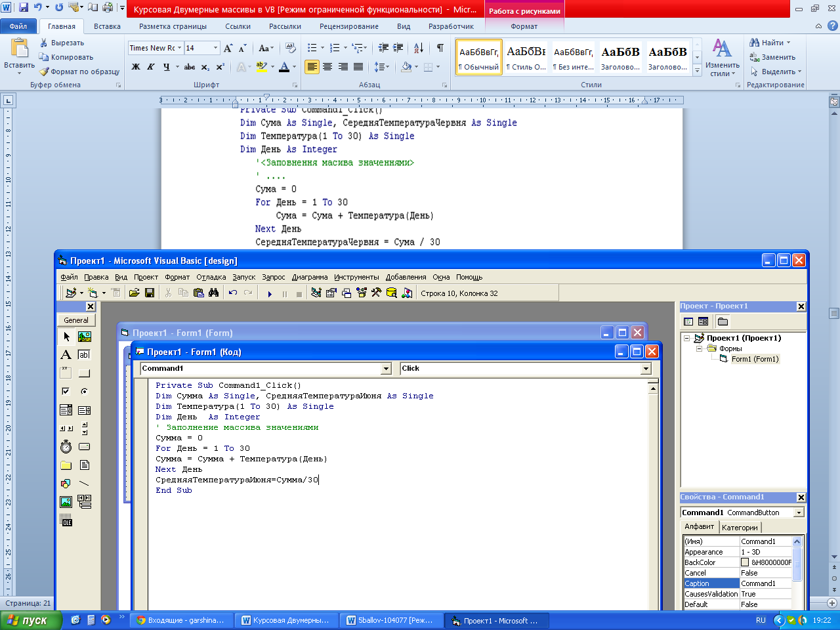This screenshot has width=840, height=630.
Task: Open the Command1 object dropdown in code window
Action: [387, 369]
